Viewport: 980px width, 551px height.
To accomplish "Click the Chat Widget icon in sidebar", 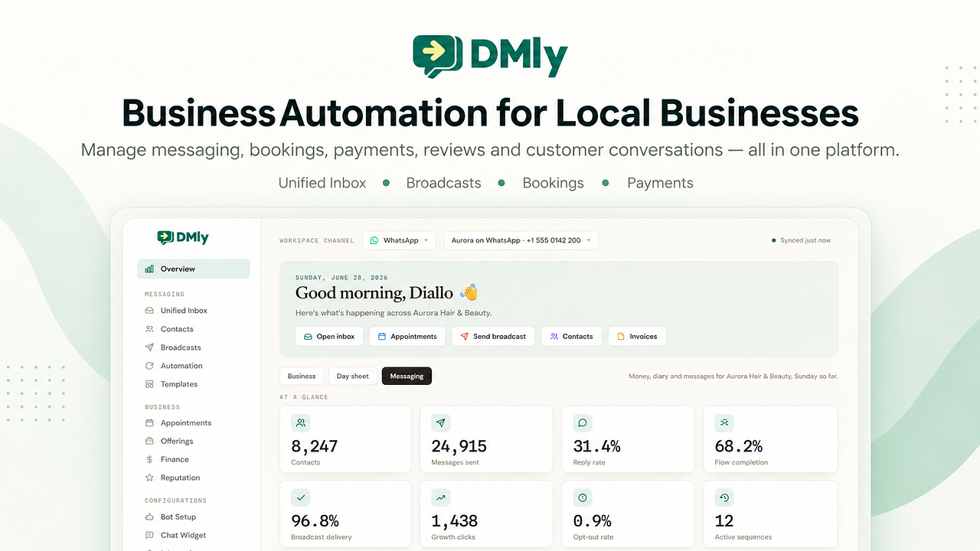I will coord(149,535).
